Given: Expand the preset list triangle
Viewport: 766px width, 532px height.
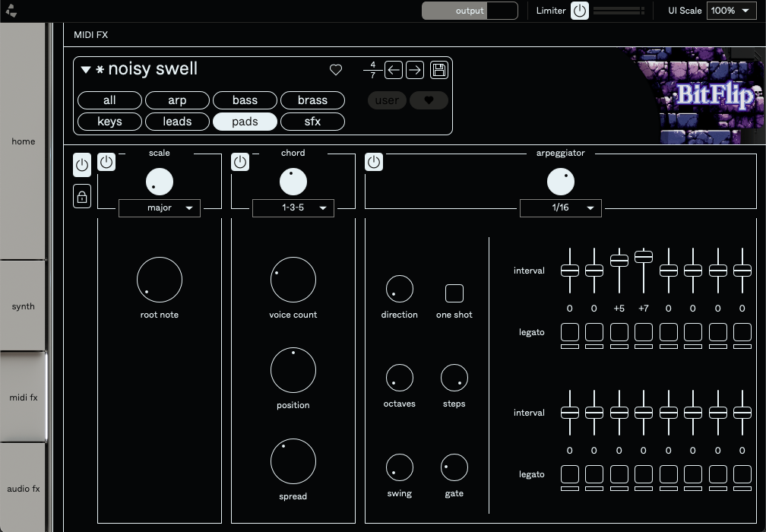Looking at the screenshot, I should click(85, 70).
